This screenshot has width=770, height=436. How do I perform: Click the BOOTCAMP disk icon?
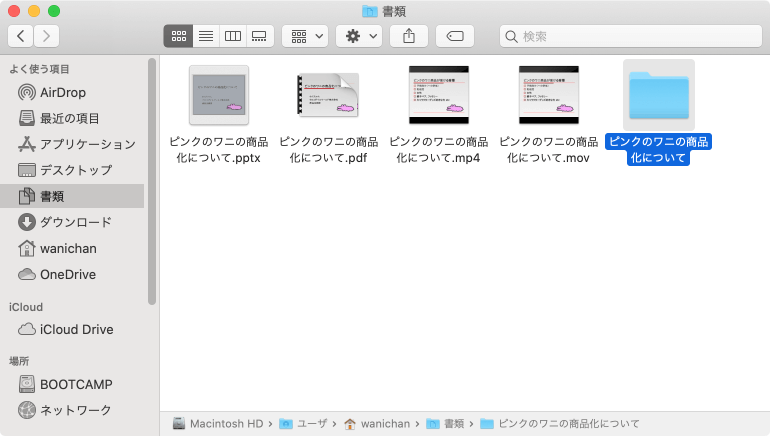27,384
